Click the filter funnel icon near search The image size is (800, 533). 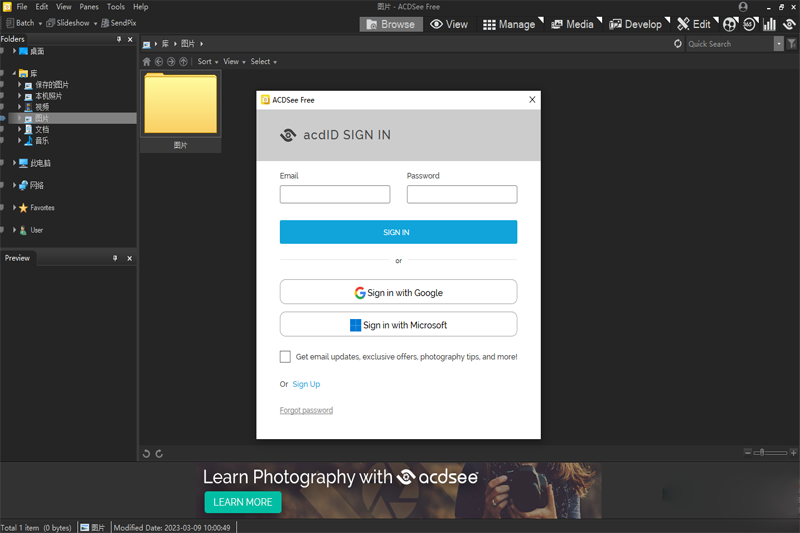[x=792, y=44]
